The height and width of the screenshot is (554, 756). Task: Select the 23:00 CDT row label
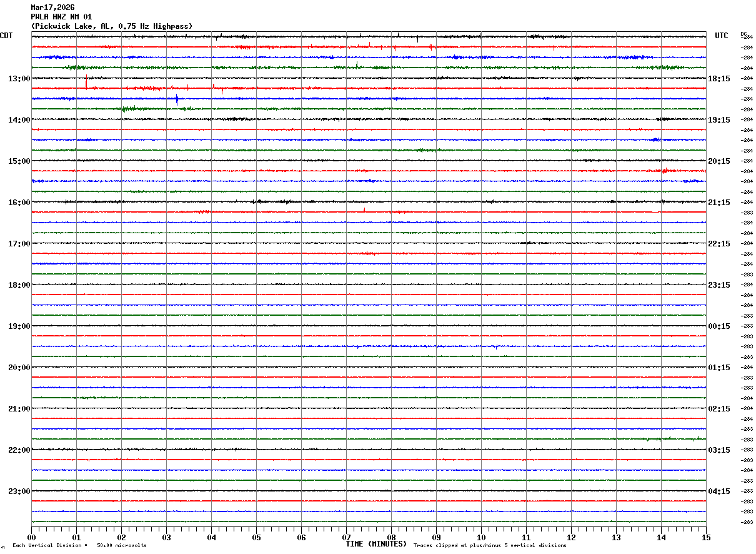coord(19,491)
